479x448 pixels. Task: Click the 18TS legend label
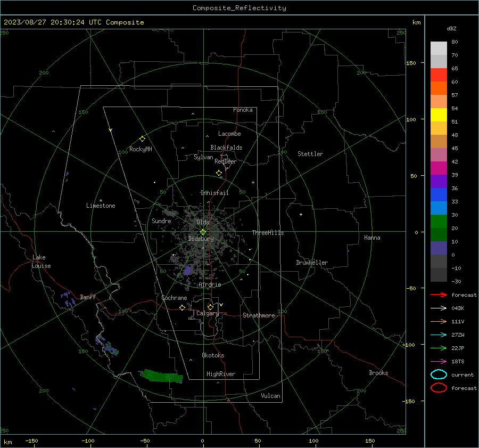click(x=458, y=362)
